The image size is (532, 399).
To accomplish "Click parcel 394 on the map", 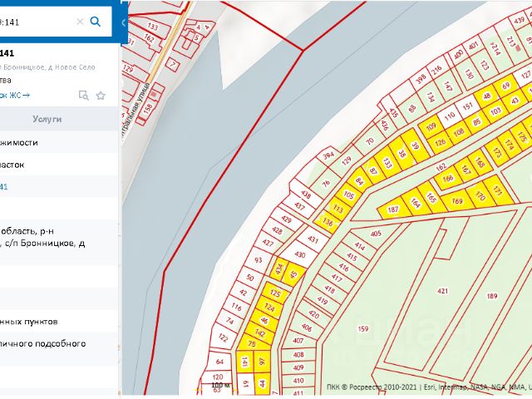I will point(328,155).
